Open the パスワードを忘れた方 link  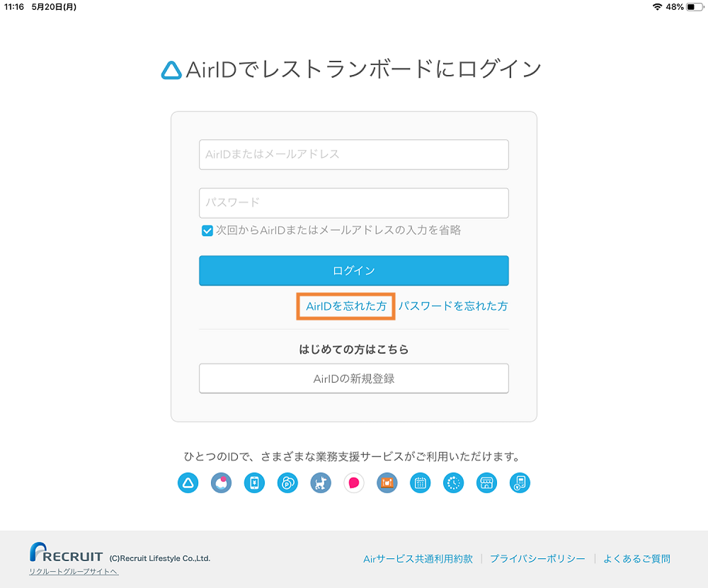453,306
